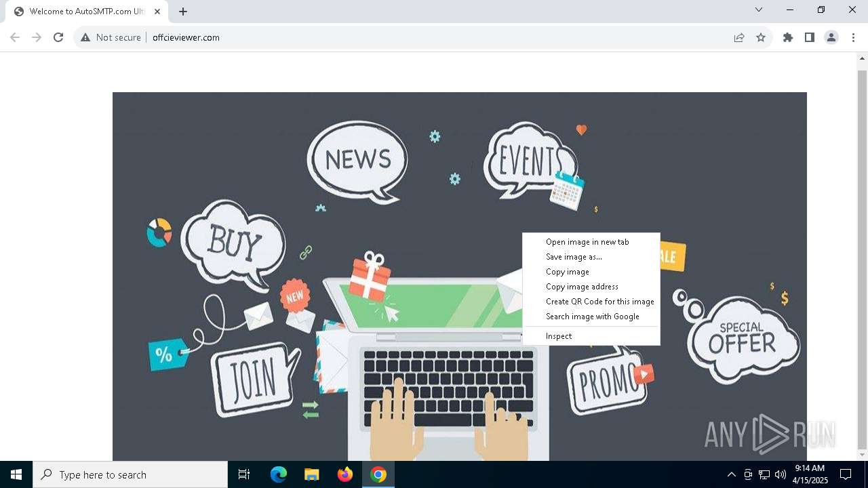Screen dimensions: 868x488
Task: Click the Type here to search box
Action: [x=130, y=474]
